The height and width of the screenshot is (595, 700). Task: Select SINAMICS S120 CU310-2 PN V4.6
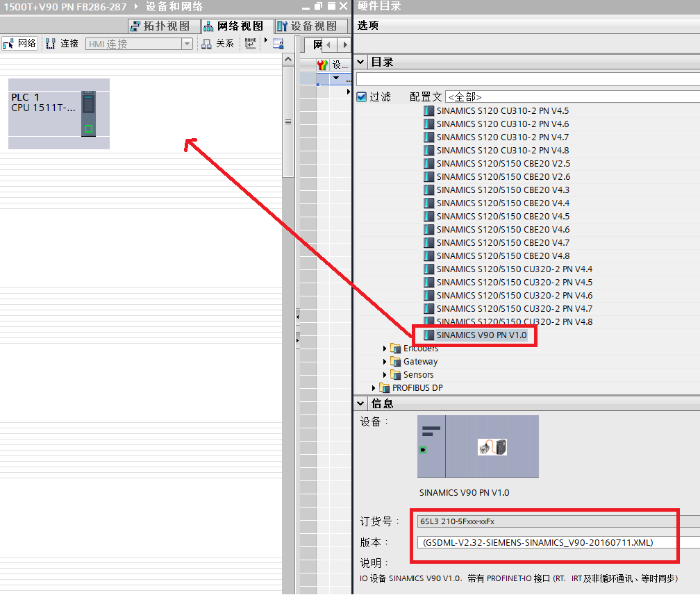tap(502, 124)
